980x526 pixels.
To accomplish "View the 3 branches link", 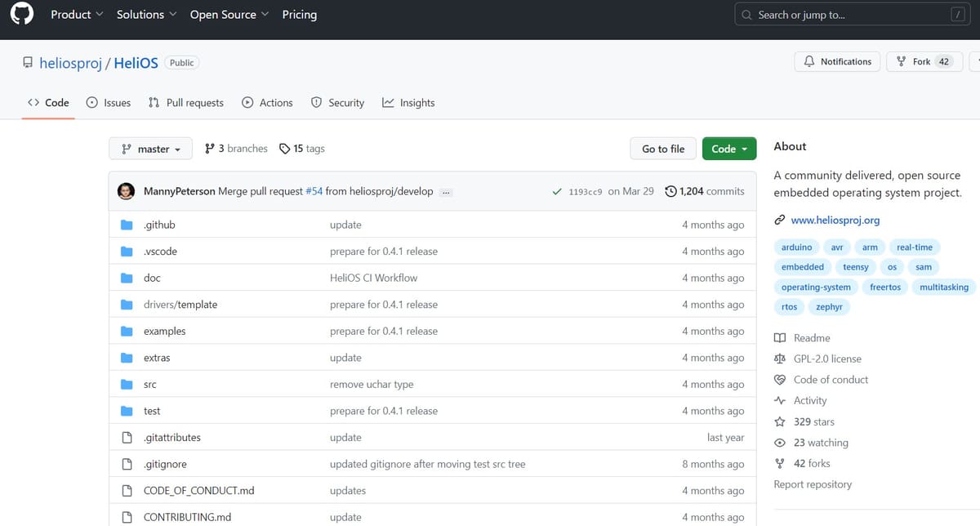I will (x=236, y=149).
